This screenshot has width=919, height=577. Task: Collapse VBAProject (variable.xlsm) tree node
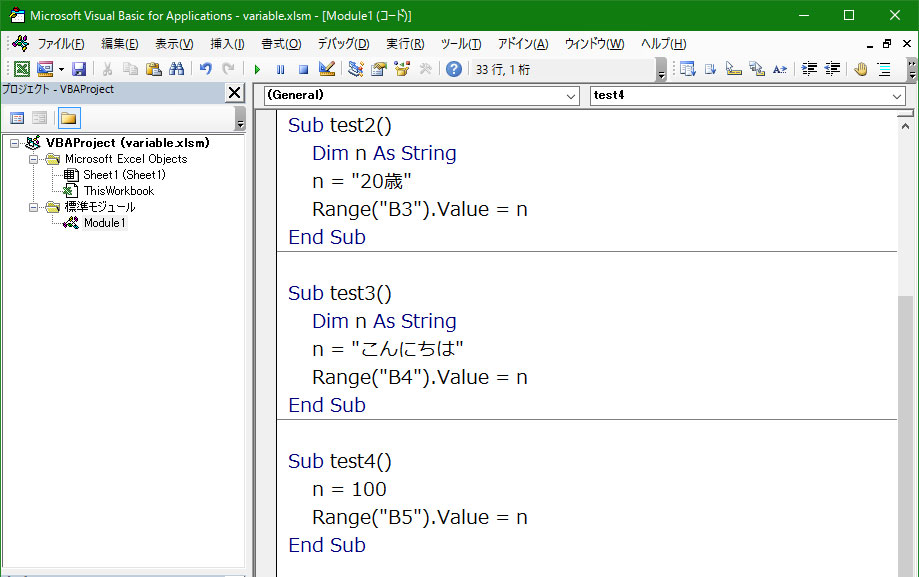[15, 143]
